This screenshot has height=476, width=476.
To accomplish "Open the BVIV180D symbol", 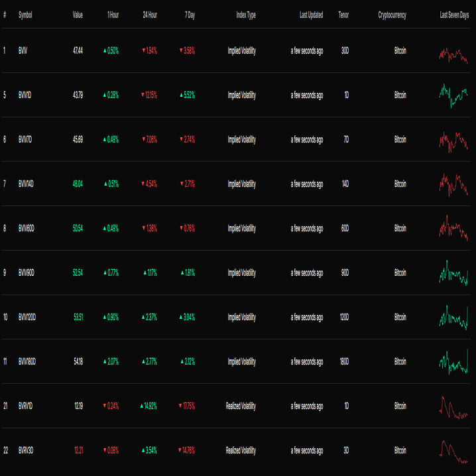I will 27,361.
